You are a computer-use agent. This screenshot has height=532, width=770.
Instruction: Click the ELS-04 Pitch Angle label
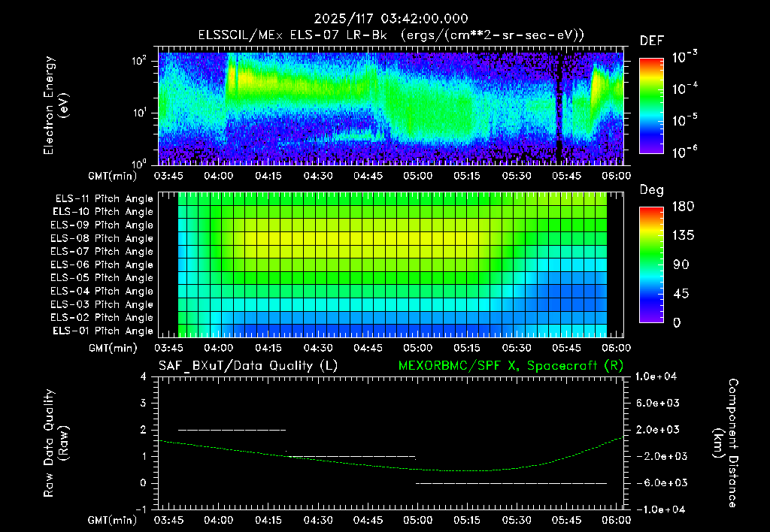[102, 292]
